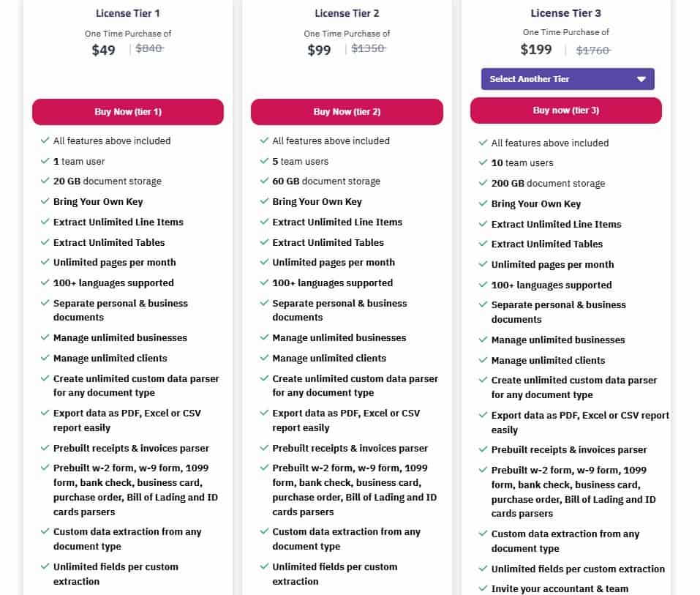Screen dimensions: 700x595
Task: Click the checkmark next to 'Prebuilt receipts & invoices parser' in Tier 2
Action: click(263, 448)
